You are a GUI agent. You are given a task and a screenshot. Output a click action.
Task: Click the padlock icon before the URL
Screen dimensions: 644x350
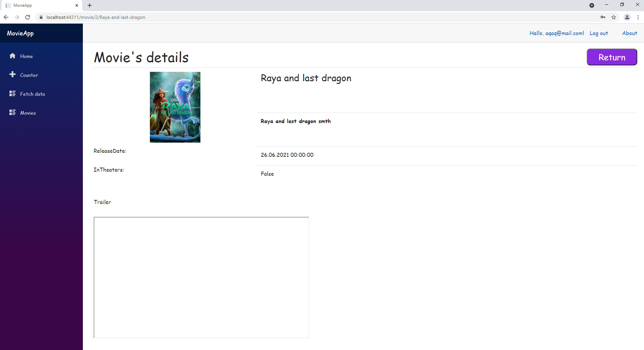pos(41,17)
